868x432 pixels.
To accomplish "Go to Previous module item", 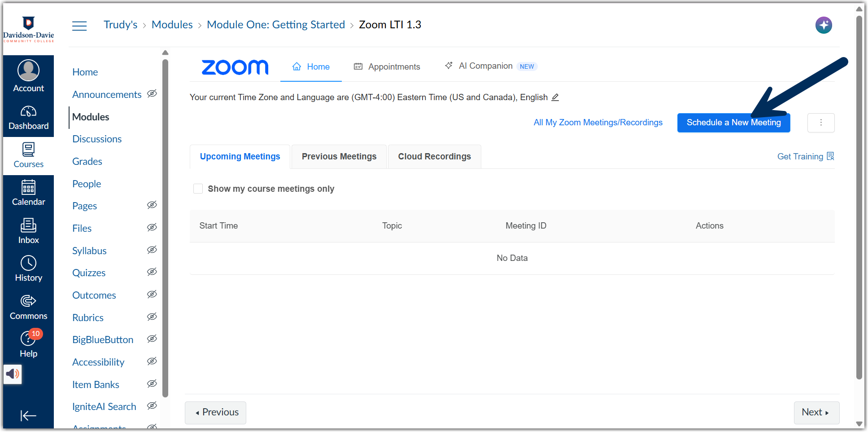I will tap(216, 412).
